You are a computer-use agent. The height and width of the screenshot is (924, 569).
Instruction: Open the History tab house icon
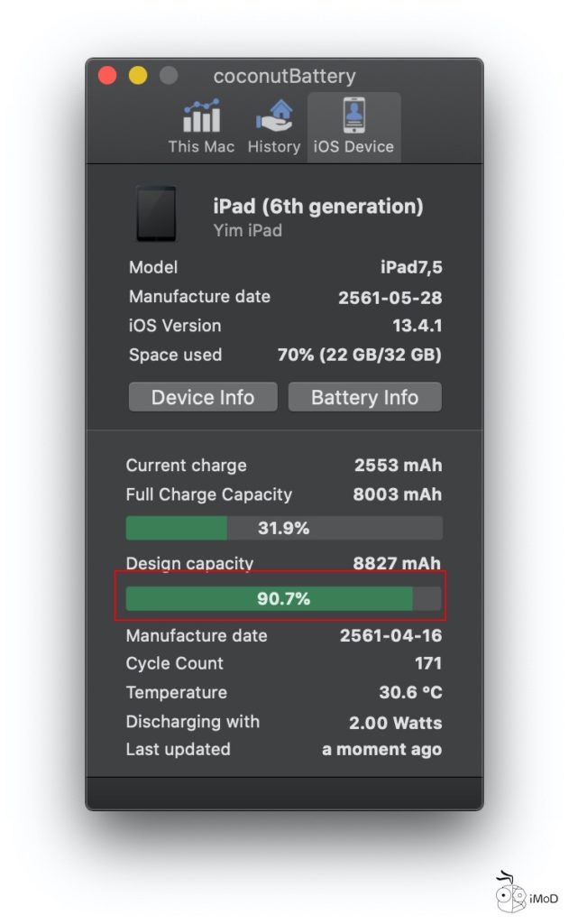click(273, 117)
